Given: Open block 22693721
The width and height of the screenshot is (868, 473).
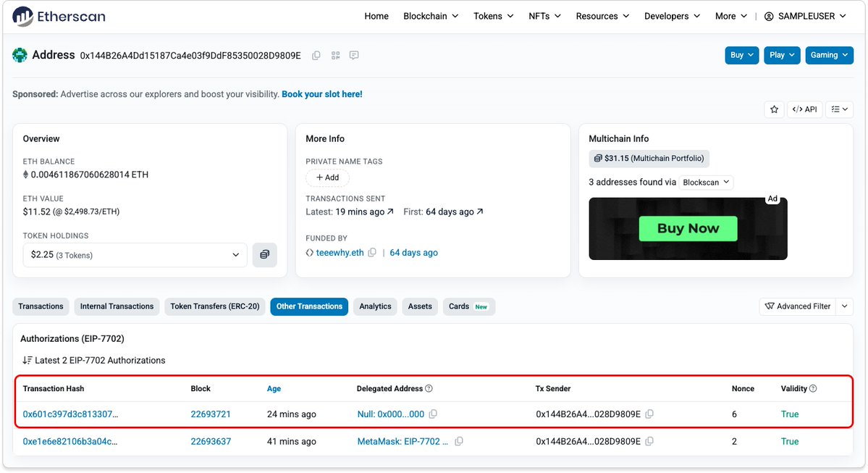Looking at the screenshot, I should coord(211,414).
